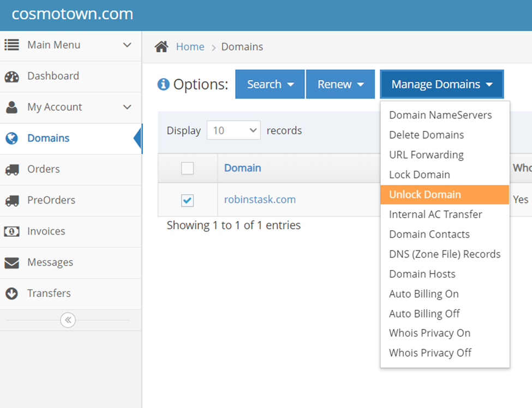Image resolution: width=532 pixels, height=408 pixels.
Task: Collapse the sidebar with double-chevron button
Action: click(68, 320)
